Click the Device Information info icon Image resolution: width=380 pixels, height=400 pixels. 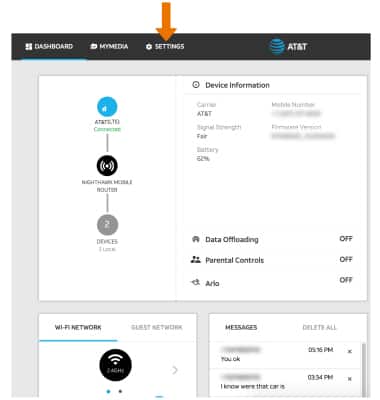tap(196, 85)
